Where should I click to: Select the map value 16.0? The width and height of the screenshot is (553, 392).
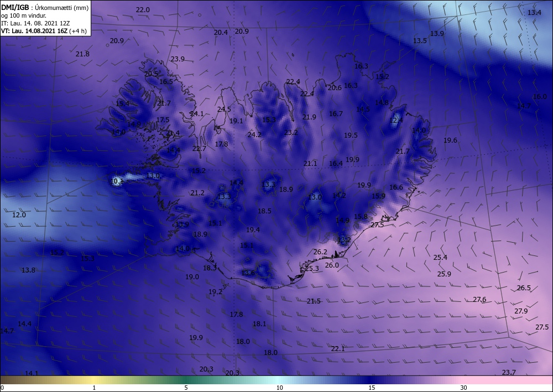(540, 97)
